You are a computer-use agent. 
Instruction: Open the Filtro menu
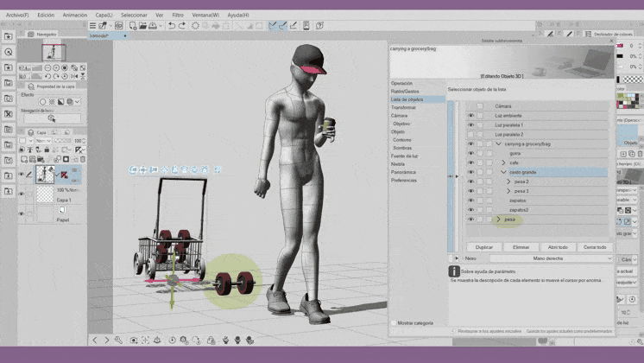(177, 15)
